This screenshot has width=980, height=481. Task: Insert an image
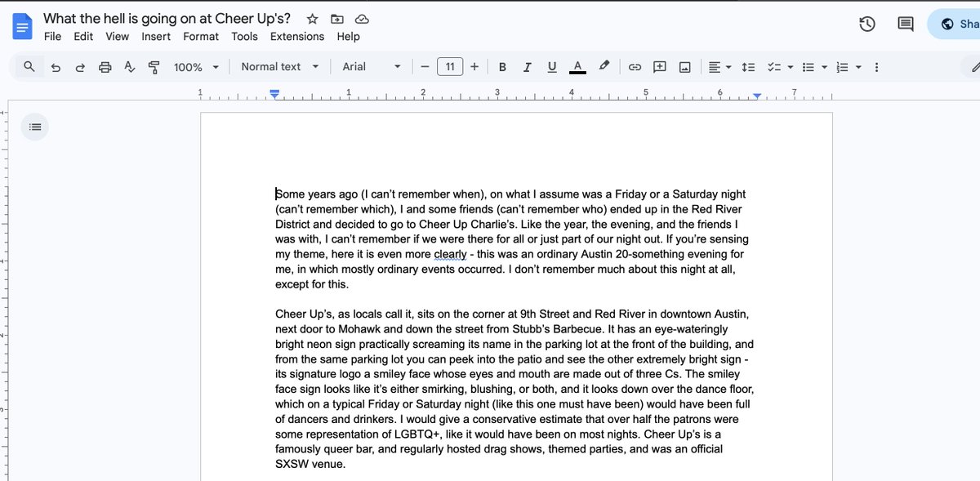tap(685, 67)
